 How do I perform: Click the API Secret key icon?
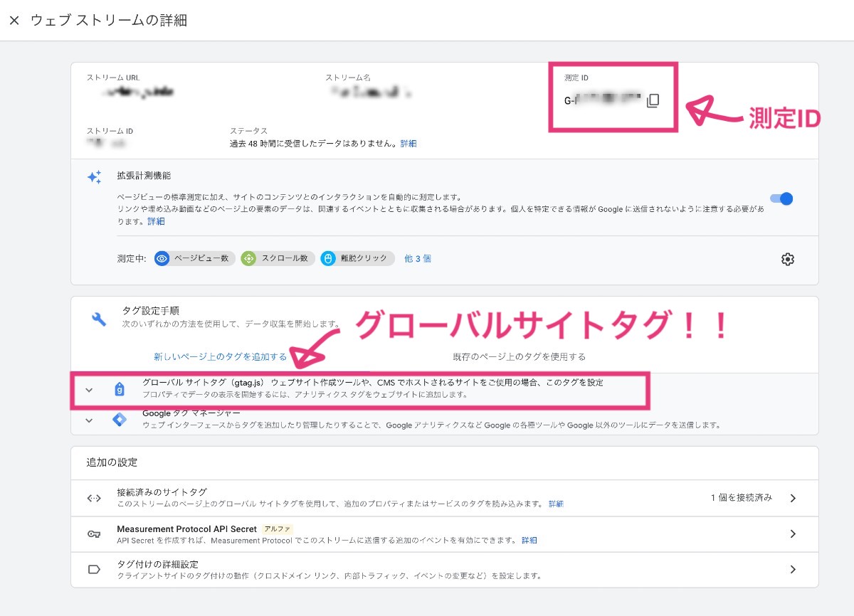tap(94, 534)
